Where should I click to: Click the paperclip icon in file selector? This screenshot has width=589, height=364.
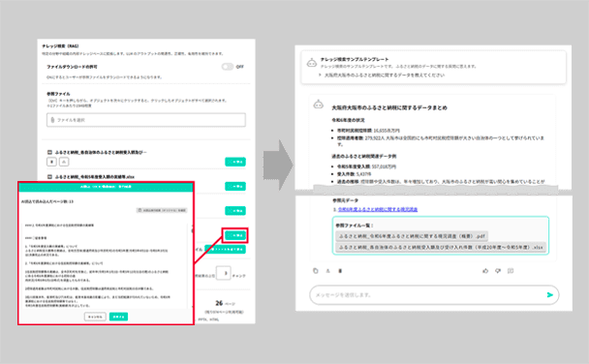[x=52, y=120]
